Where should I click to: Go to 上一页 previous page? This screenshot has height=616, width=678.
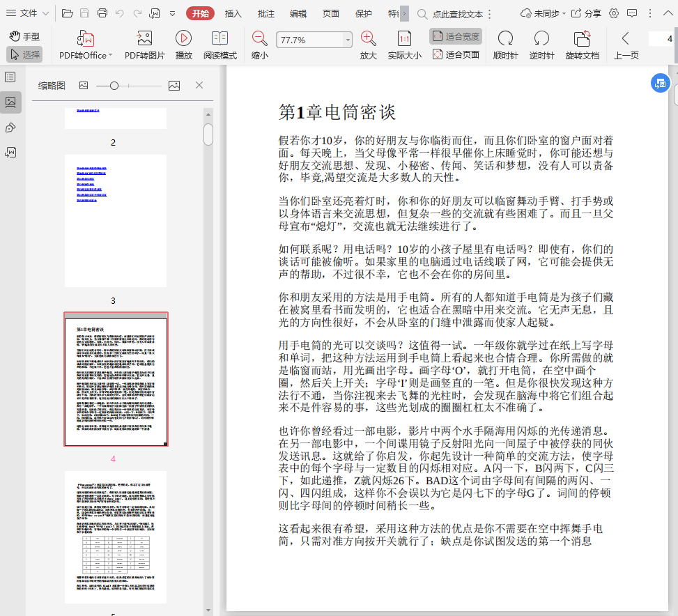pyautogui.click(x=626, y=45)
